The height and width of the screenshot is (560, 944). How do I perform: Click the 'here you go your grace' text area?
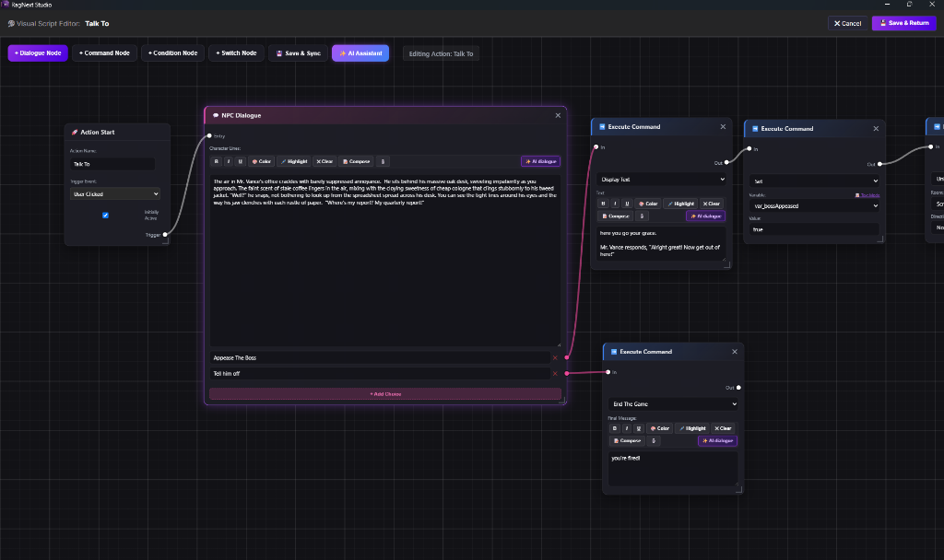pos(661,243)
